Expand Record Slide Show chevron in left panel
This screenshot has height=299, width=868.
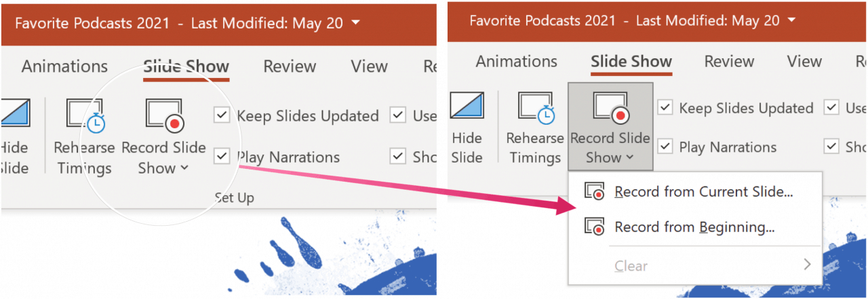coord(184,169)
